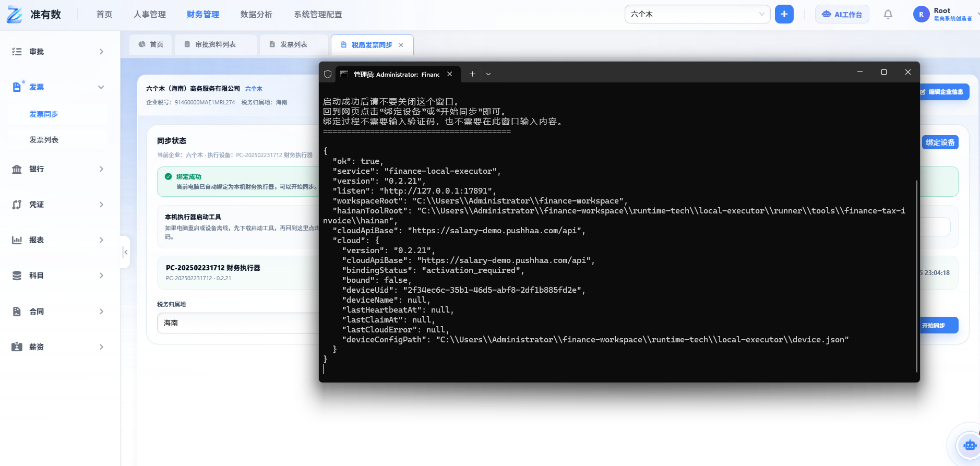Viewport: 980px width, 466px height.
Task: Click the 报表 chart icon in sidebar
Action: pos(17,240)
